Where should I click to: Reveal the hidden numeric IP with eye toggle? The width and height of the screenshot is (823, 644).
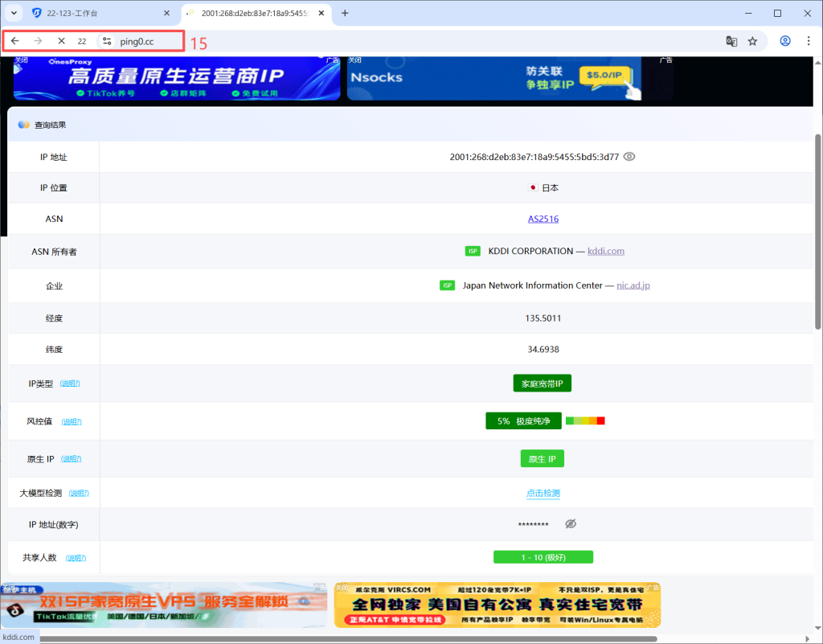click(x=571, y=523)
